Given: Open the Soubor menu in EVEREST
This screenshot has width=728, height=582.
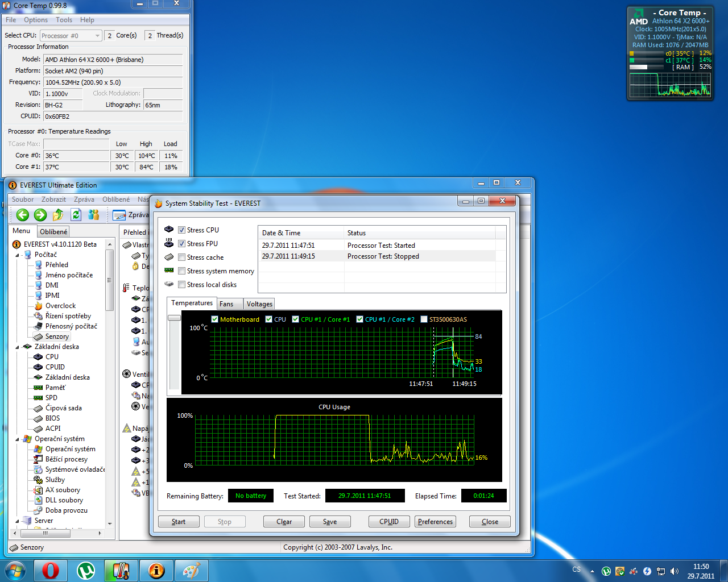Looking at the screenshot, I should [23, 199].
